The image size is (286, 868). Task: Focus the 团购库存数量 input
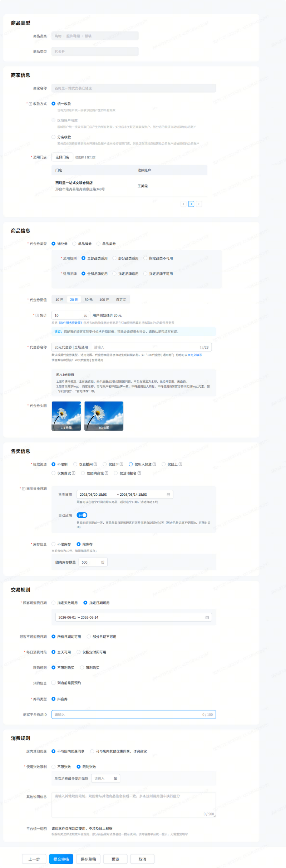pos(93,562)
